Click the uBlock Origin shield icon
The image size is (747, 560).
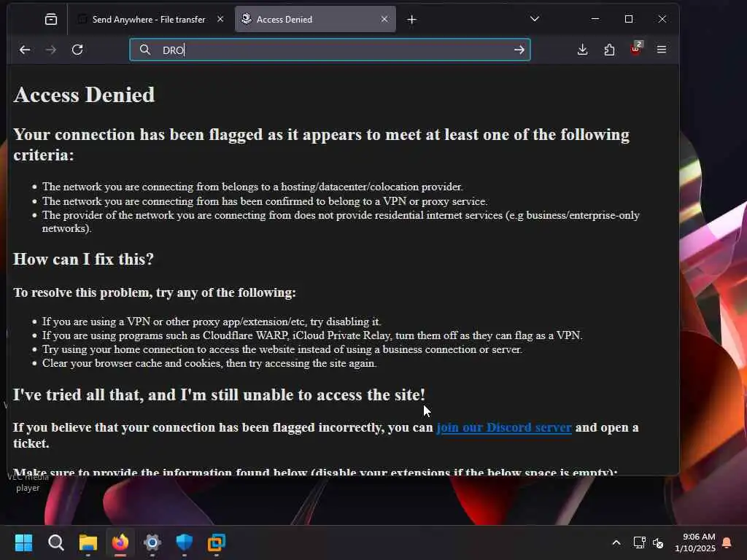(635, 50)
